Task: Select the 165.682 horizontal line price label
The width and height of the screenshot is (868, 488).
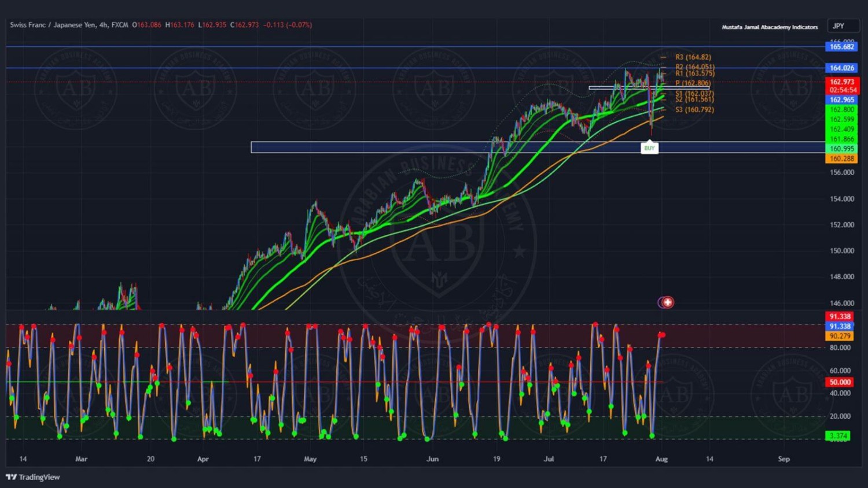Action: pyautogui.click(x=841, y=47)
